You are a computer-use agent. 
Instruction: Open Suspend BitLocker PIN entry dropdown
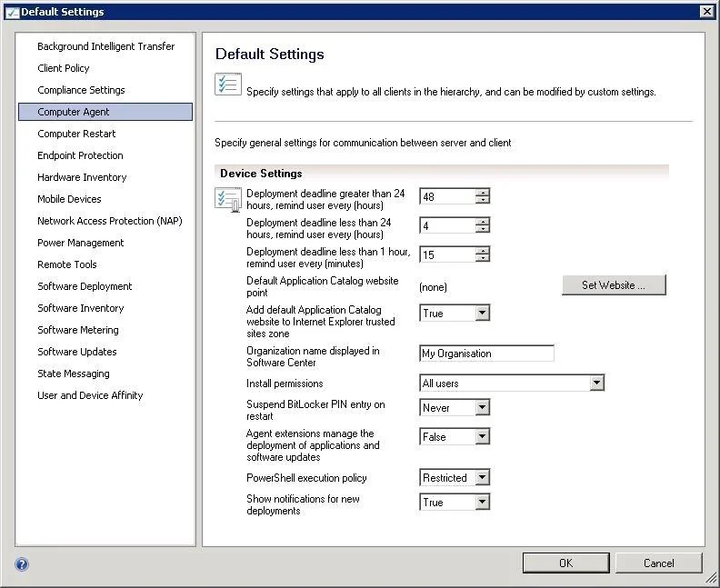pos(482,408)
